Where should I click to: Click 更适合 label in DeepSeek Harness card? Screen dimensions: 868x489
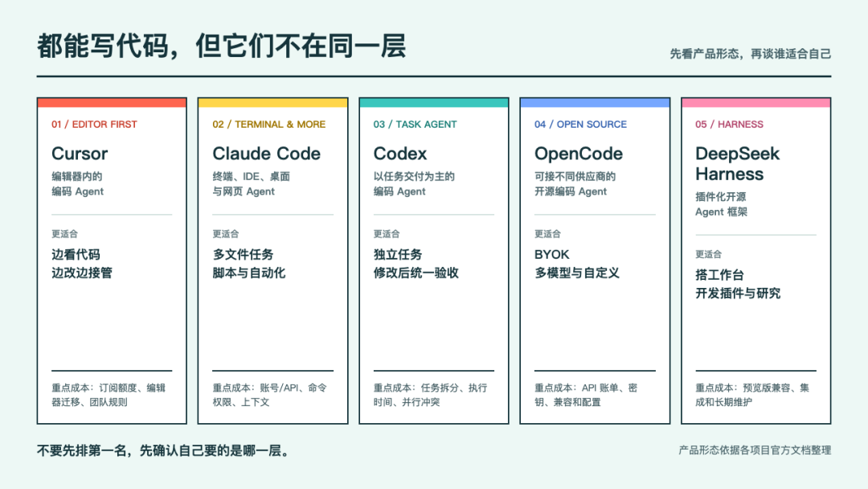709,254
